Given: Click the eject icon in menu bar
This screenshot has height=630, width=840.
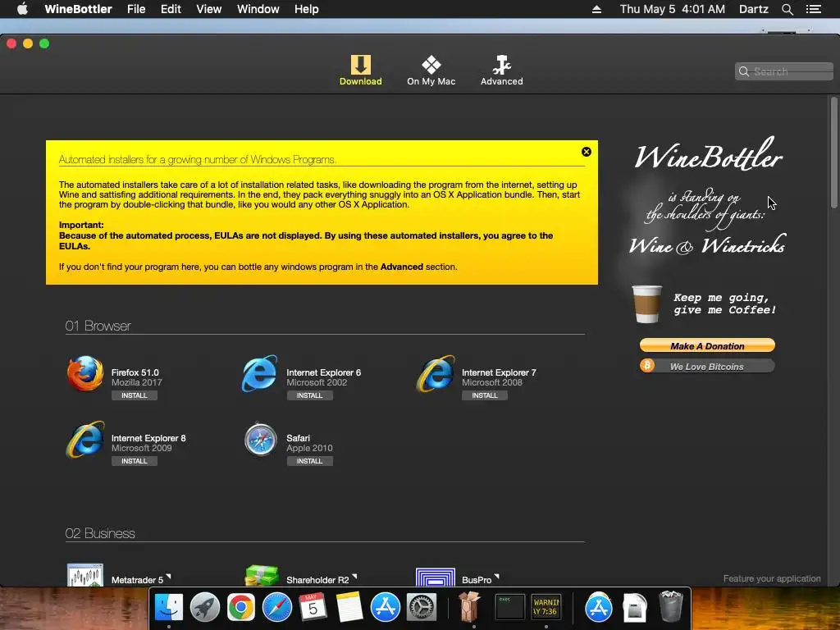Looking at the screenshot, I should [x=597, y=9].
